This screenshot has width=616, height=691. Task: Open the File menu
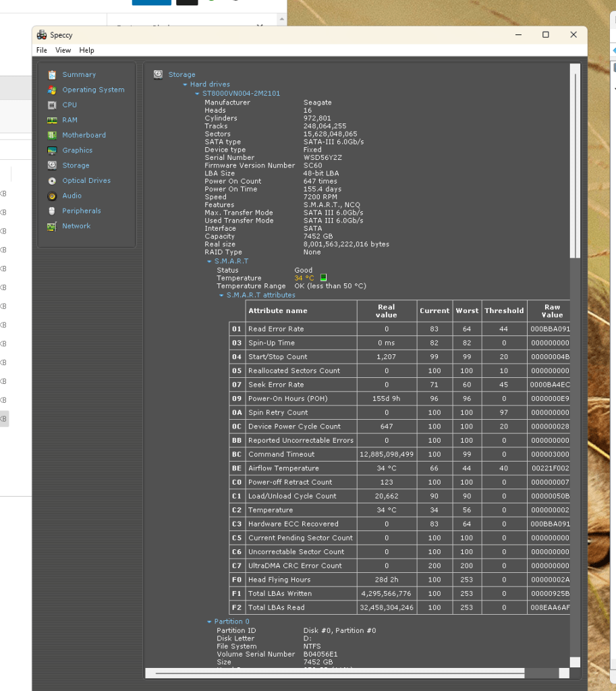[42, 50]
